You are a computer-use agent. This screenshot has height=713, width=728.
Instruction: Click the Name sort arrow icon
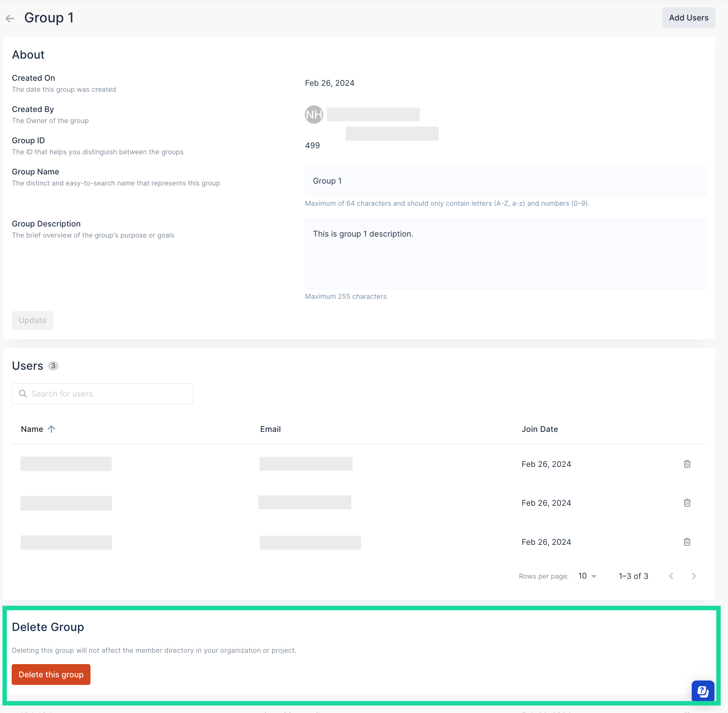51,429
